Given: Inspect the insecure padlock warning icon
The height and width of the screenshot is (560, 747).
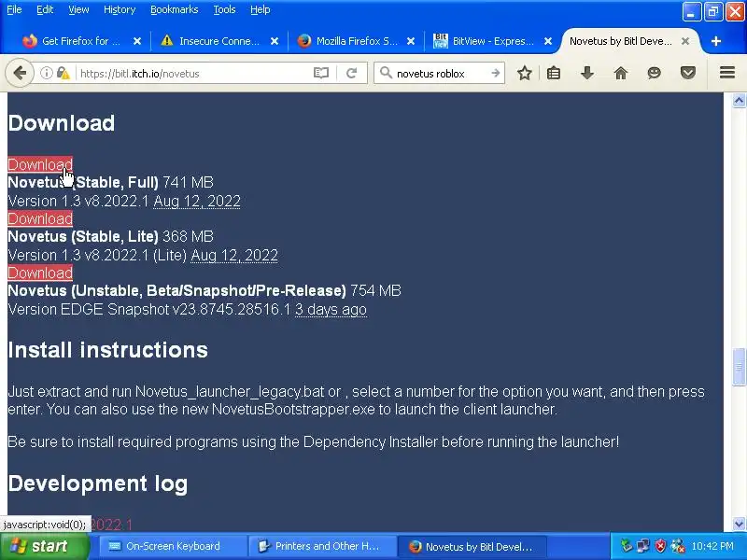Looking at the screenshot, I should click(63, 74).
